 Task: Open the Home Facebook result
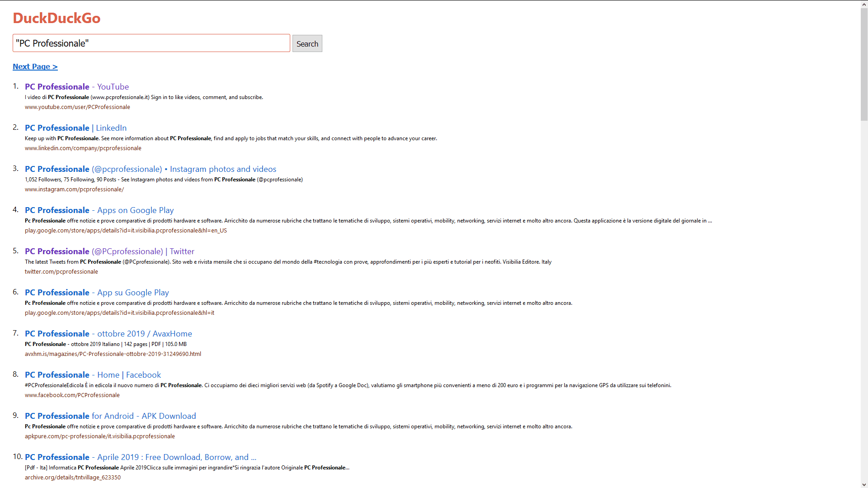pos(93,375)
